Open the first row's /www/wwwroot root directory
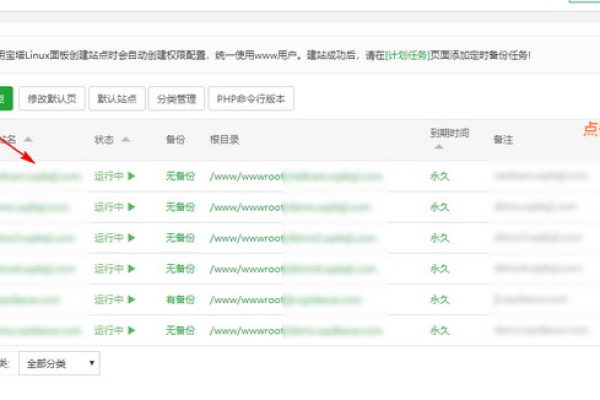Image resolution: width=600 pixels, height=400 pixels. click(246, 176)
